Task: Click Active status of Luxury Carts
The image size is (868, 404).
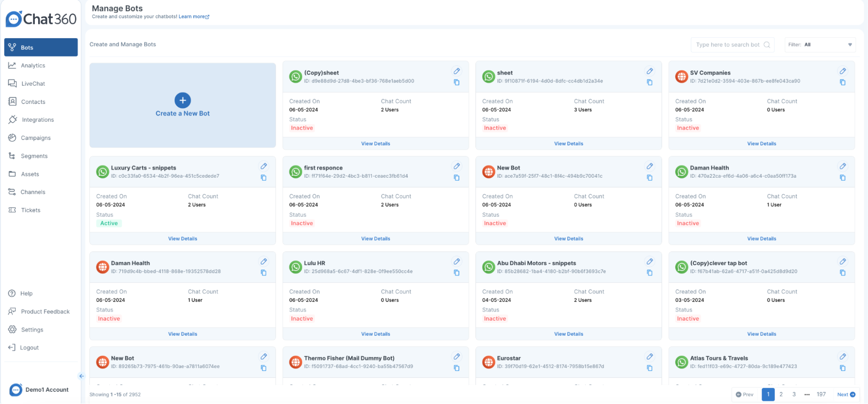Action: (x=109, y=223)
